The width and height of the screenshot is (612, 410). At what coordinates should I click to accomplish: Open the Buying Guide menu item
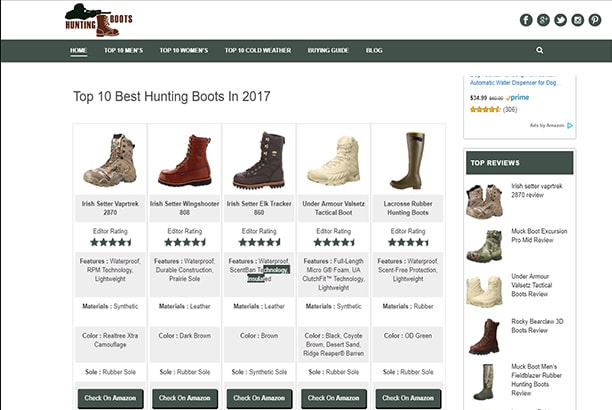tap(328, 50)
